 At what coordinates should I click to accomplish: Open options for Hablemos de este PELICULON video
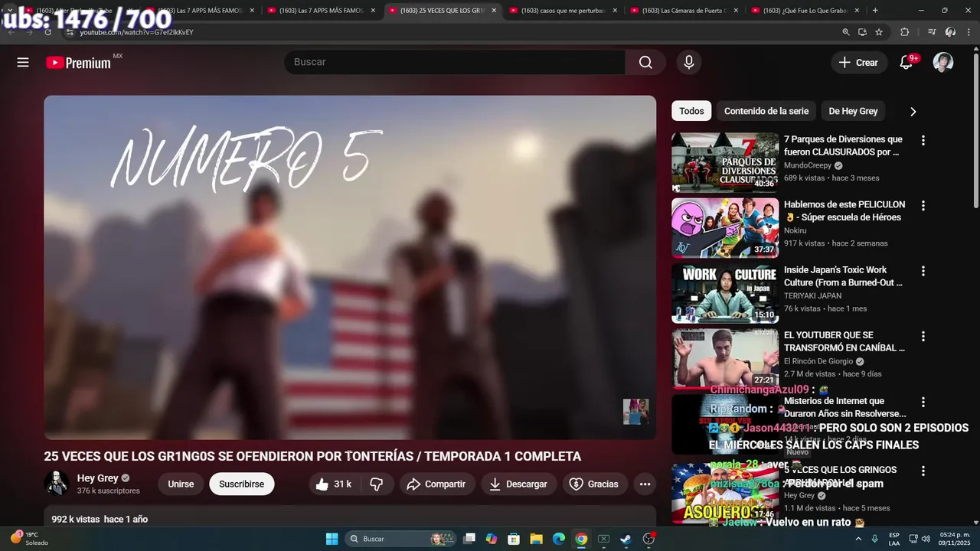(923, 206)
